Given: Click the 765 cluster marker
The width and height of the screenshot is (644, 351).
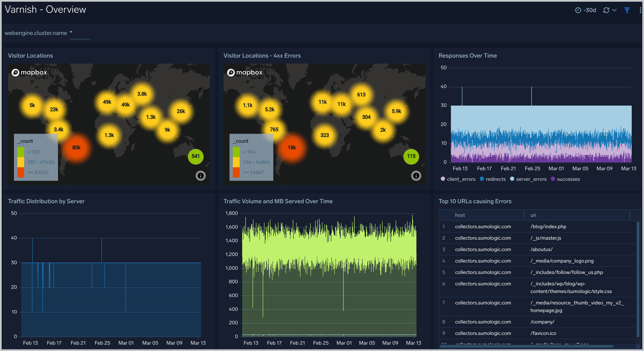Looking at the screenshot, I should coord(274,130).
